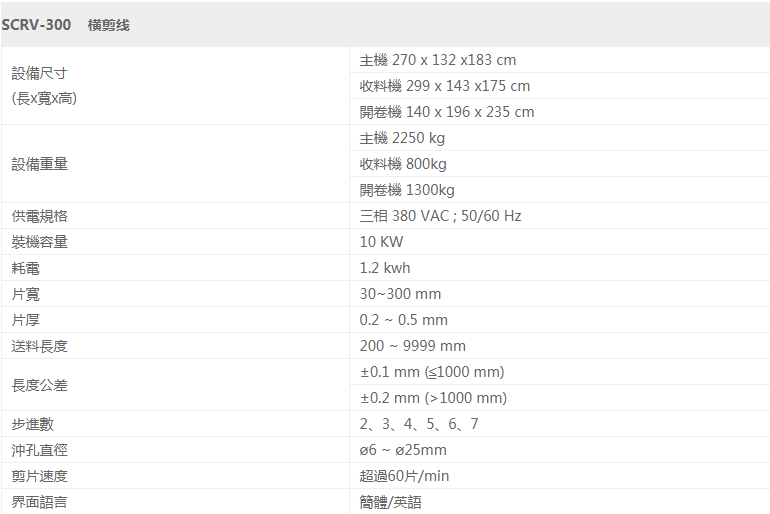Select the 設備尺寸 label cell

(x=175, y=86)
